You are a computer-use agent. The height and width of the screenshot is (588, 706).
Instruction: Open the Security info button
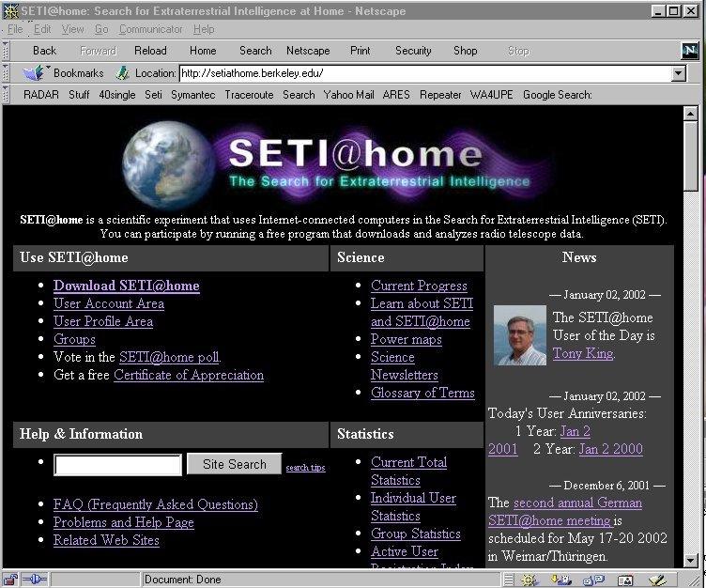pyautogui.click(x=413, y=51)
